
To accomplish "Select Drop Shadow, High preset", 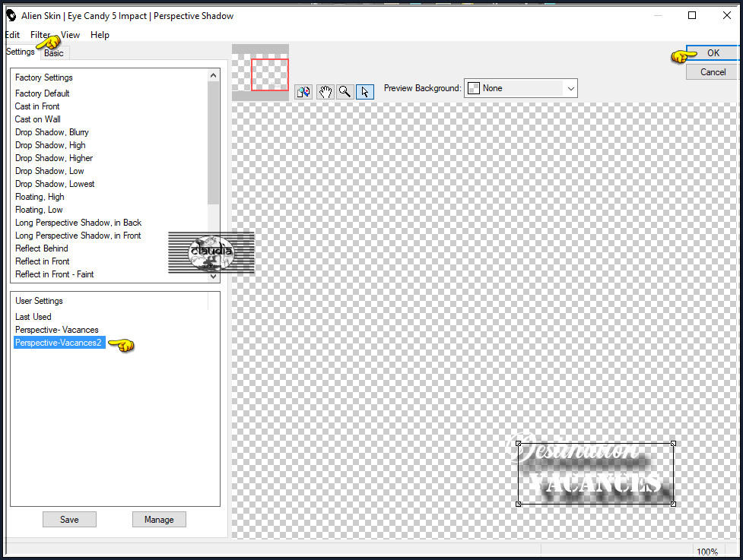I will tap(50, 145).
